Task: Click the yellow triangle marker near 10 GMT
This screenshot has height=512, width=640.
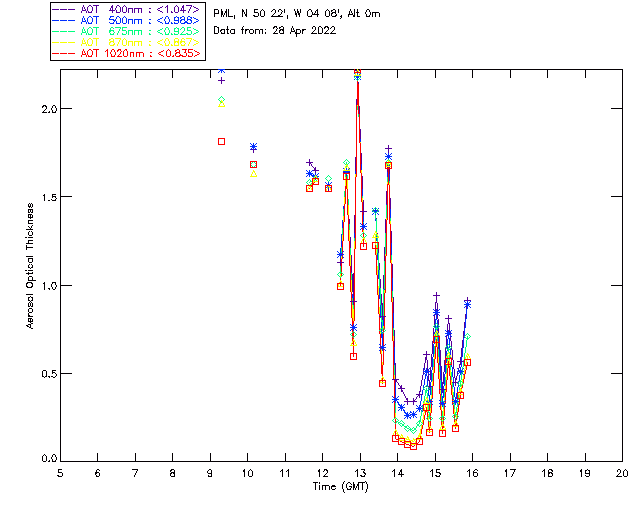Action: click(253, 174)
